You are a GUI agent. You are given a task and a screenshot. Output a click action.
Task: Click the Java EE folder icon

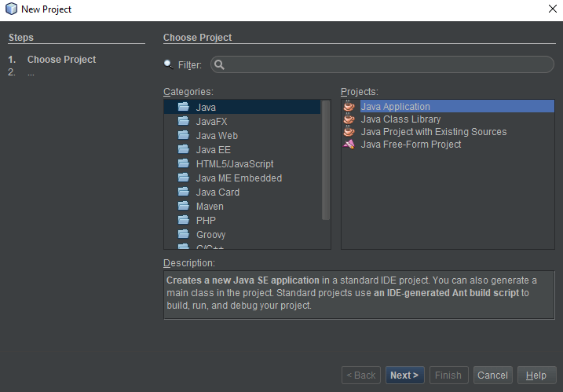184,149
